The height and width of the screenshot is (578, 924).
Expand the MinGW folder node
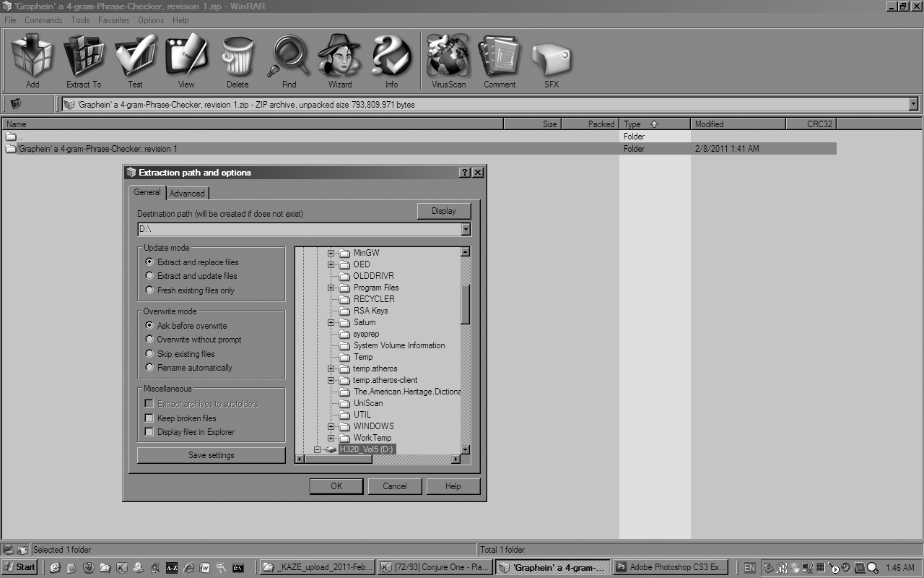coord(331,253)
